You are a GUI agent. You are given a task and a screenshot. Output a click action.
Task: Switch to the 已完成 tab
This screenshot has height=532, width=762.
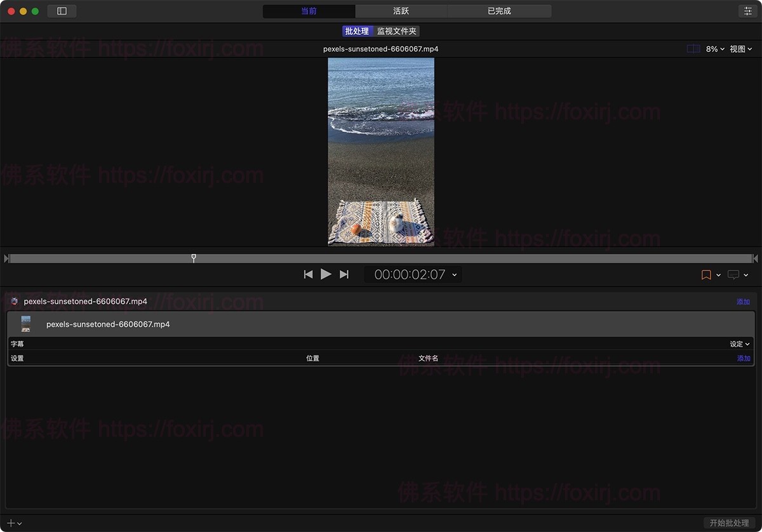[x=499, y=11]
